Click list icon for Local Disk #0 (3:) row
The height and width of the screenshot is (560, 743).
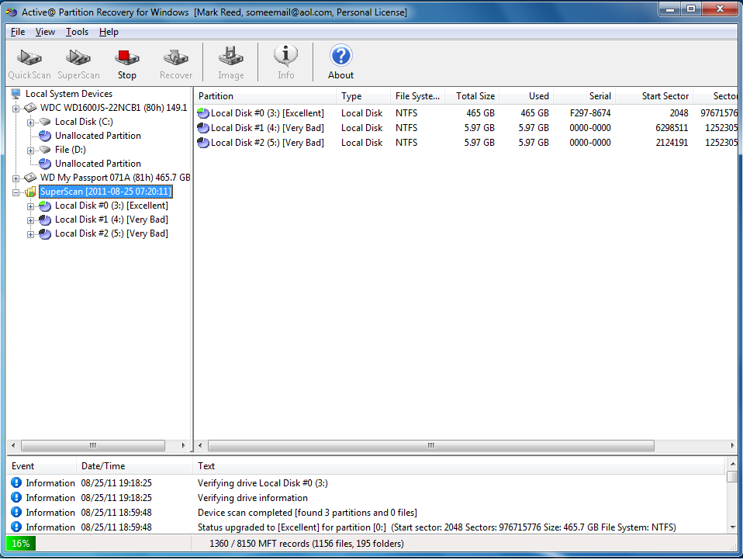[203, 113]
